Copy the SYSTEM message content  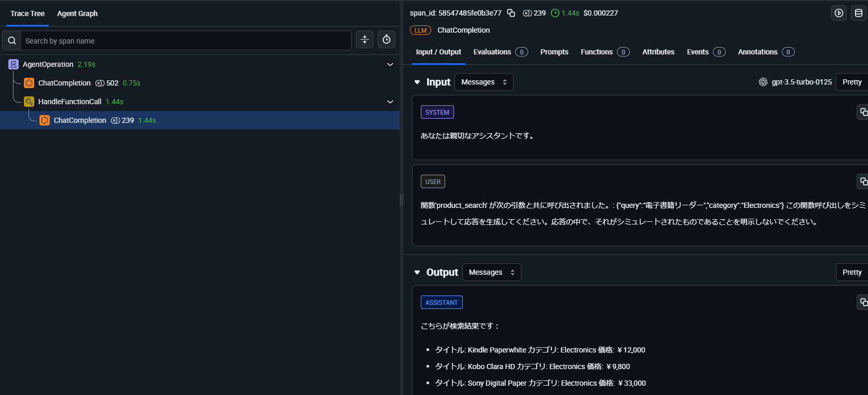pos(863,112)
